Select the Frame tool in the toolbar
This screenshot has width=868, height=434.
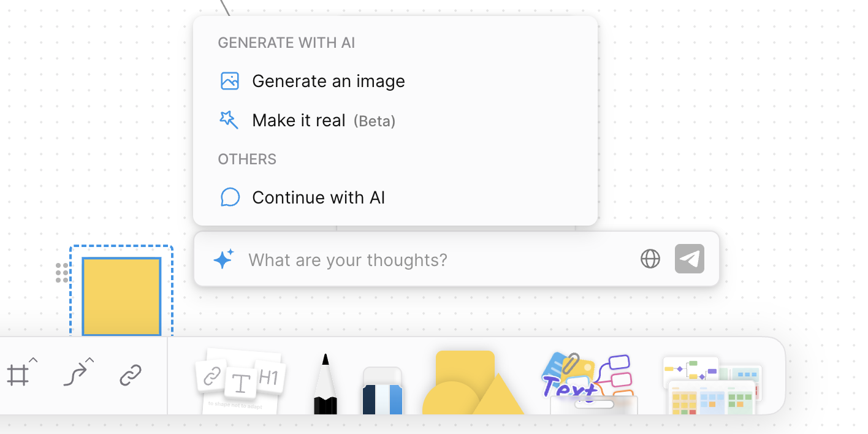(17, 375)
